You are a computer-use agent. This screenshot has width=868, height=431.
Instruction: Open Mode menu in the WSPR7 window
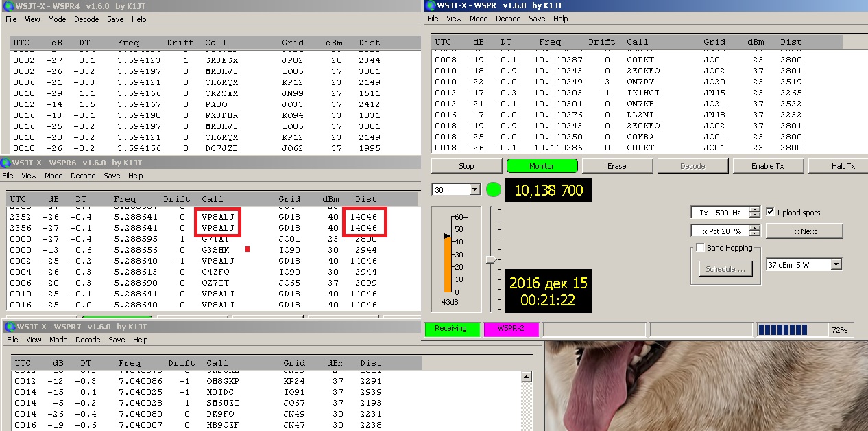[x=58, y=340]
